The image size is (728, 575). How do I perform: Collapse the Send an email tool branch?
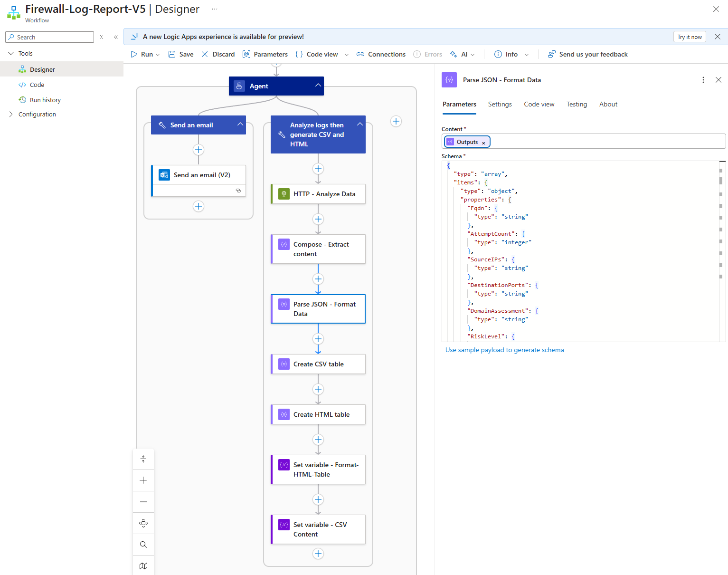coord(240,125)
